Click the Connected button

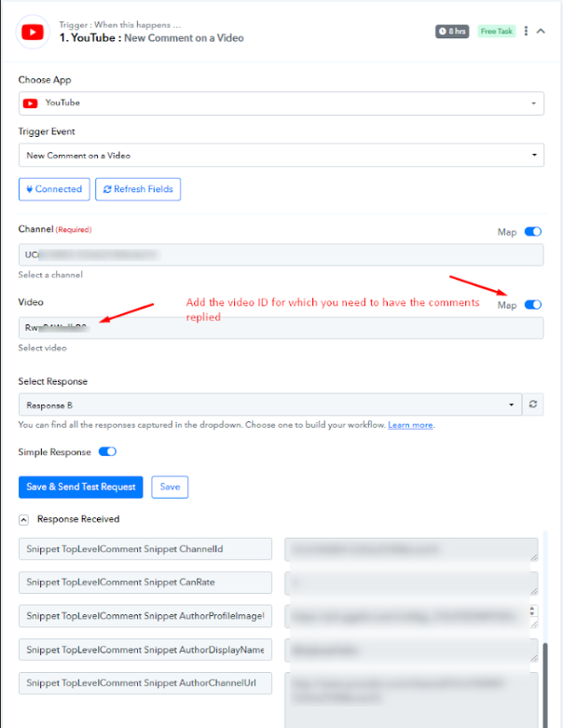[54, 189]
